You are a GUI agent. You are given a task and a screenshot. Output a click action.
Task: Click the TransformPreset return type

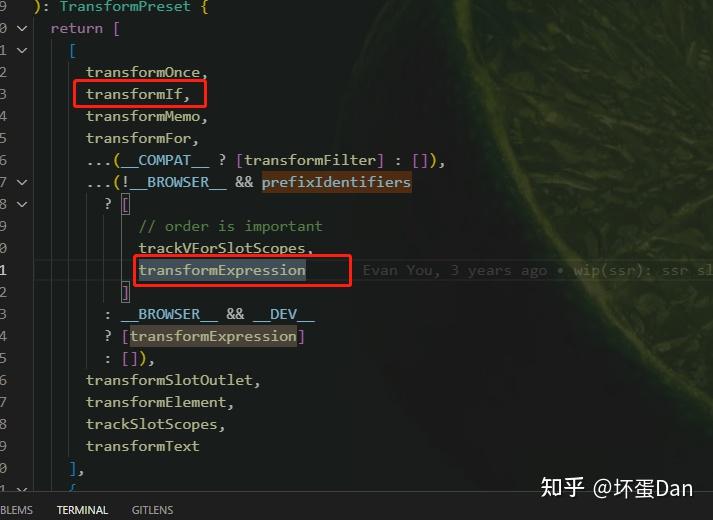[x=125, y=6]
